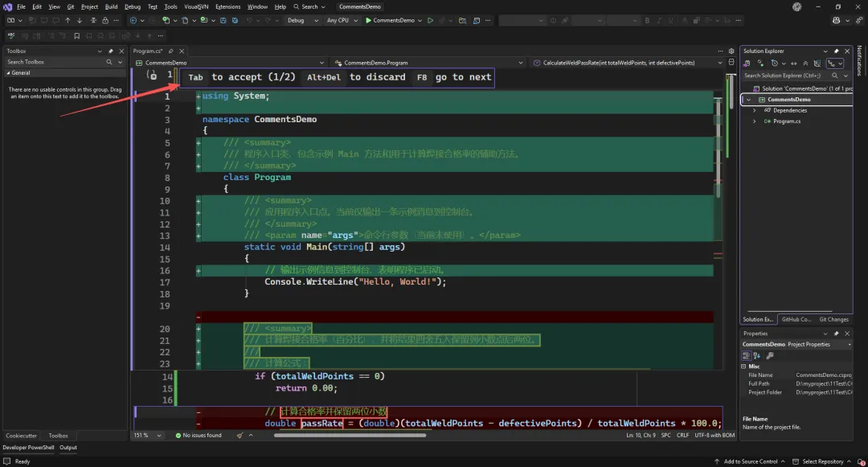Open the Developer PowerShell tab

pos(28,448)
